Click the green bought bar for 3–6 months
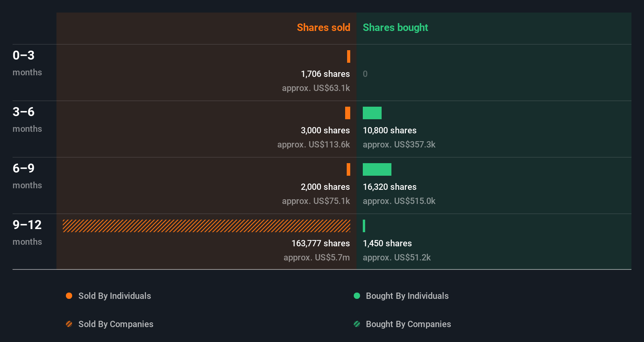644x342 pixels. [x=372, y=113]
